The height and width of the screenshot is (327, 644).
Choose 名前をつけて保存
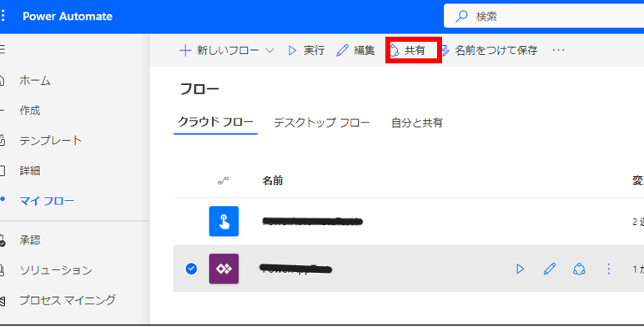(489, 51)
